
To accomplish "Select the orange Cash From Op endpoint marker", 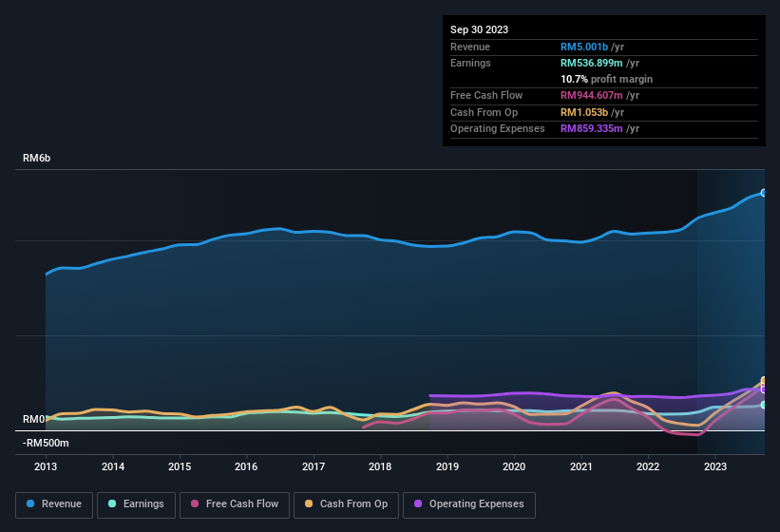I will coord(763,381).
